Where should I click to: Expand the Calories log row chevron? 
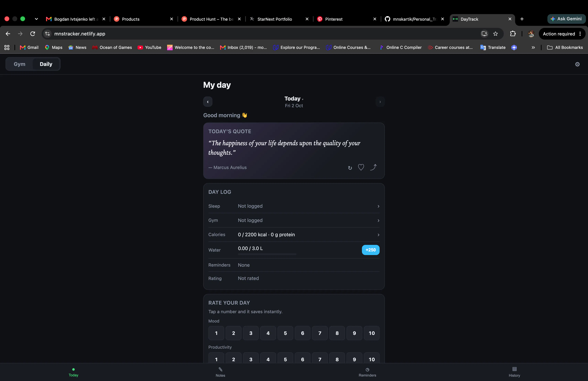coord(378,235)
